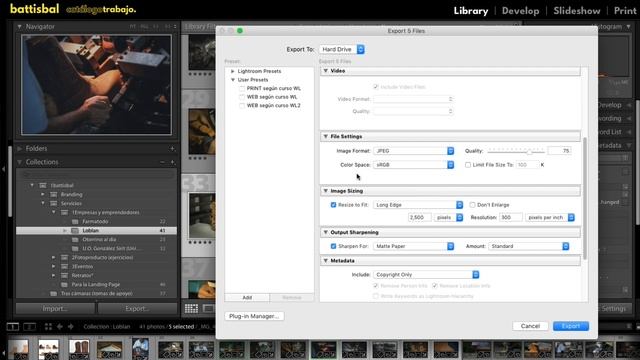The image size is (640, 360).
Task: Select the first filmstrip thumbnail
Action: pyautogui.click(x=18, y=349)
